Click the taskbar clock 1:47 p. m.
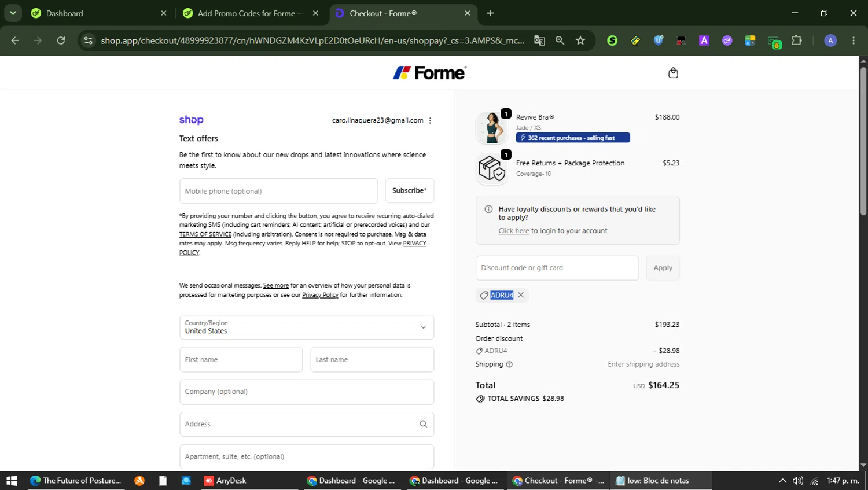 pos(843,481)
